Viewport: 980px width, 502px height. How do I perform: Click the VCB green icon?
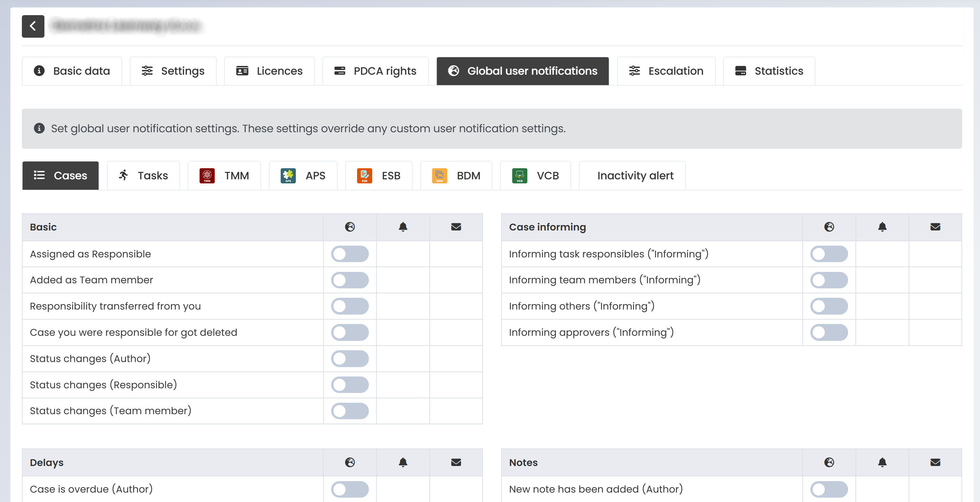click(519, 176)
